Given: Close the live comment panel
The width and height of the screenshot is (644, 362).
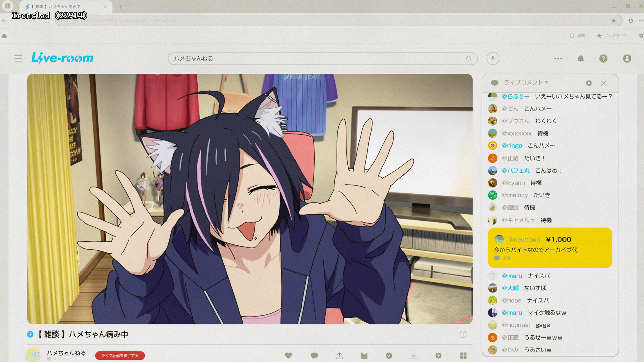Looking at the screenshot, I should [x=604, y=83].
